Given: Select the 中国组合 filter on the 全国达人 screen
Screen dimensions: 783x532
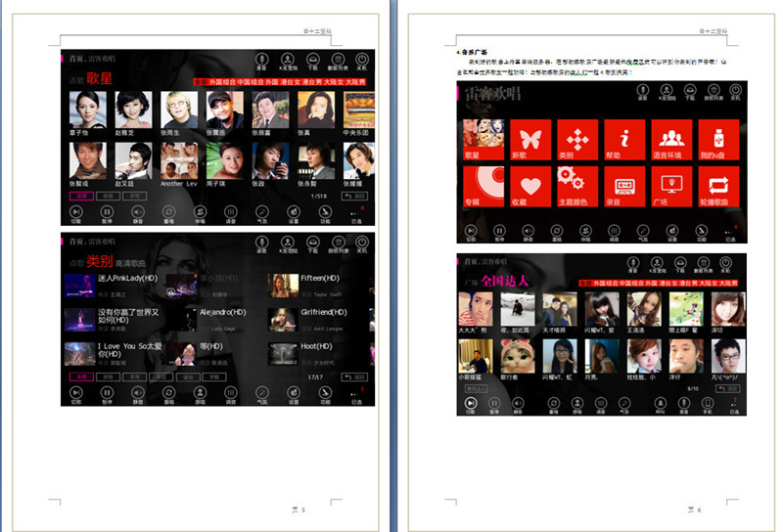Looking at the screenshot, I should pos(630,283).
